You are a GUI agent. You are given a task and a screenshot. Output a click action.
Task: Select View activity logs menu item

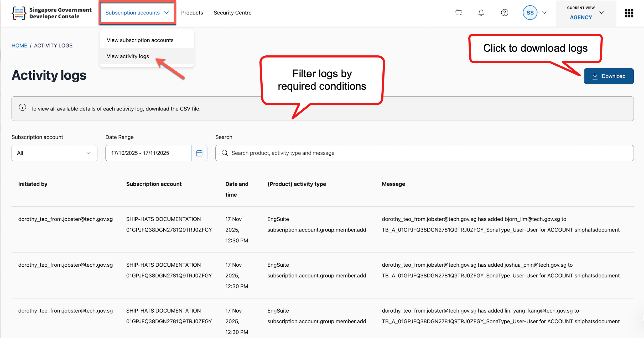click(128, 56)
